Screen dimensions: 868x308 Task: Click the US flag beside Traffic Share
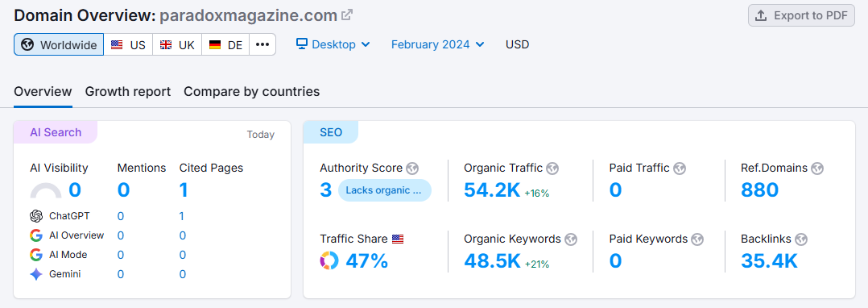(398, 239)
